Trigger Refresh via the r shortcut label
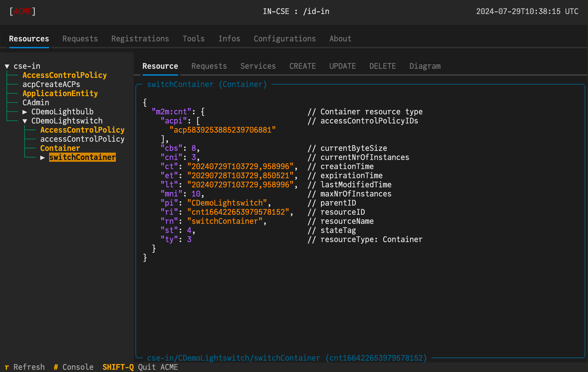The image size is (588, 372). pos(7,367)
